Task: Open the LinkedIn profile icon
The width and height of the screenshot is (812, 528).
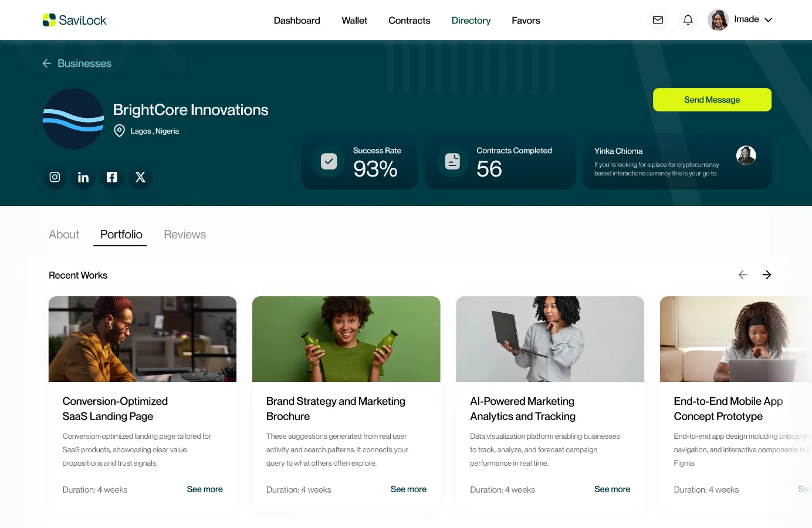Action: (x=83, y=177)
